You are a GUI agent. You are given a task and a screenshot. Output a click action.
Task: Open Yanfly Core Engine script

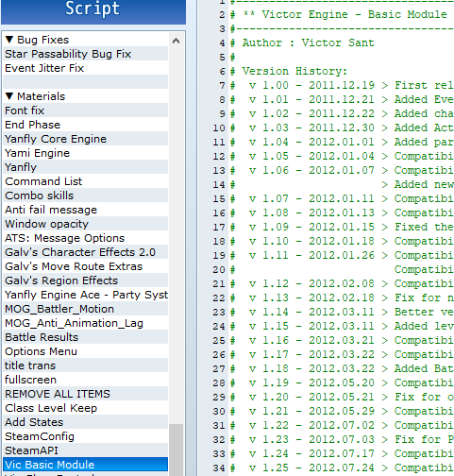(x=85, y=139)
